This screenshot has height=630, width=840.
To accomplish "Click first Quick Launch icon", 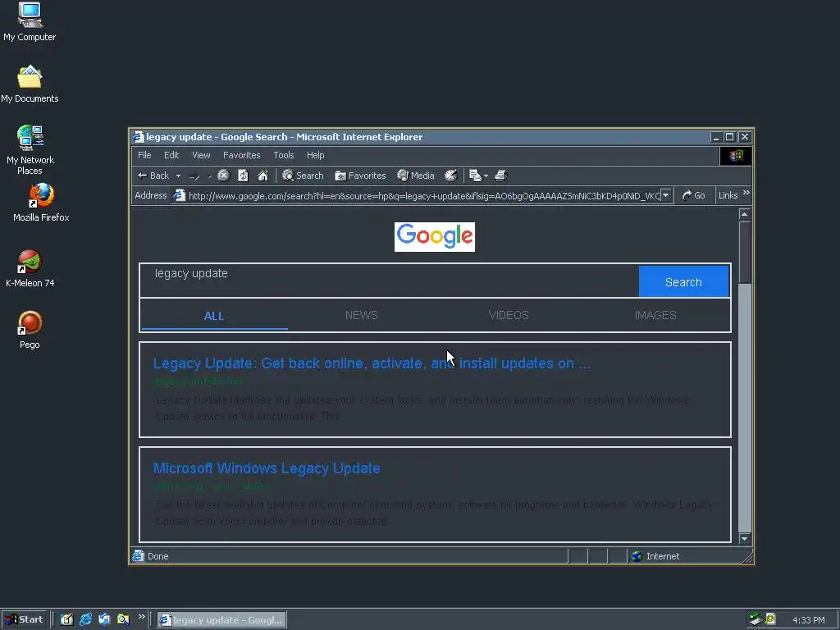I will point(67,619).
